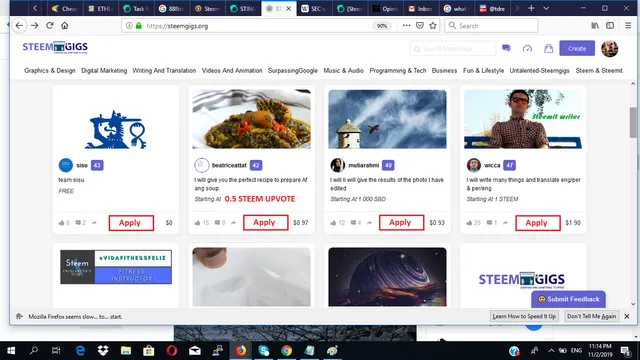Show hidden system tray icons

pyautogui.click(x=551, y=351)
